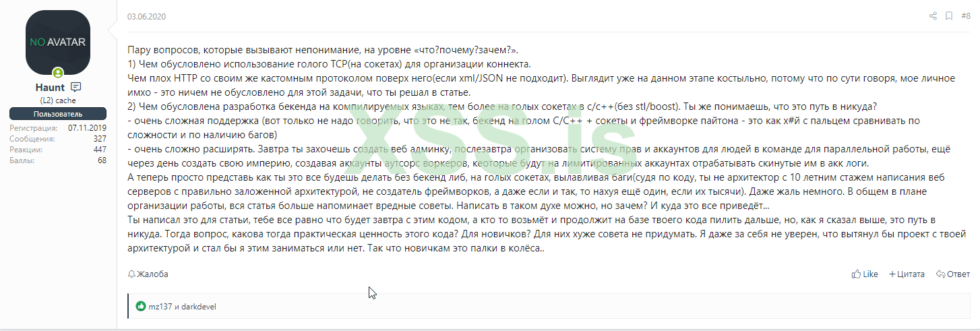Click the Баллы value 68
Screen dimensions: 980x331
pos(102,160)
